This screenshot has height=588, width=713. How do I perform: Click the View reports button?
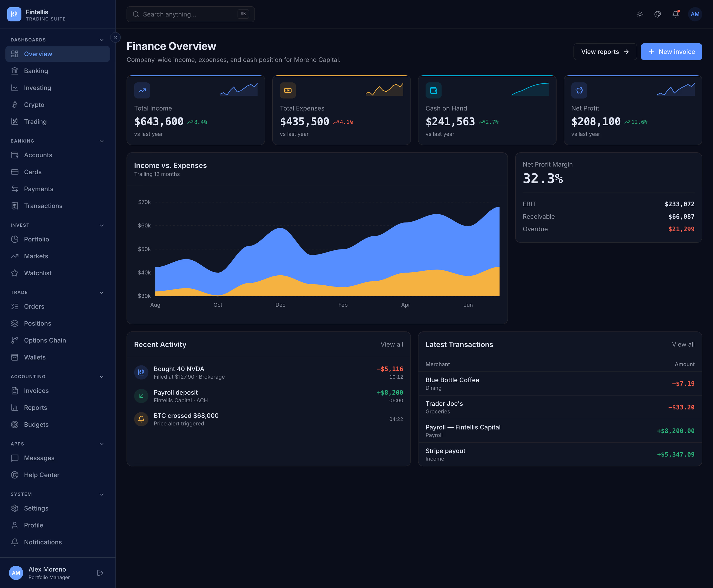[x=605, y=52]
